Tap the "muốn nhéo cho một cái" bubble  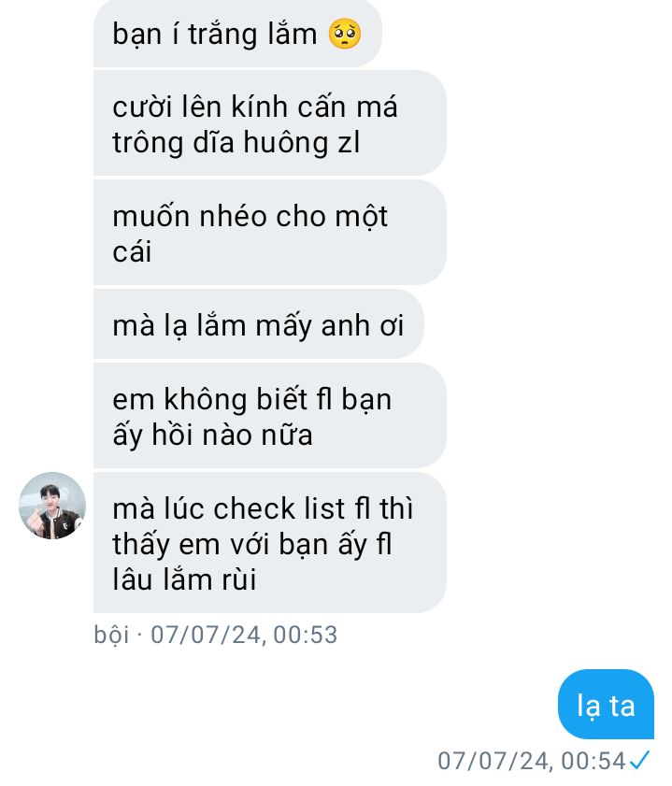[269, 233]
